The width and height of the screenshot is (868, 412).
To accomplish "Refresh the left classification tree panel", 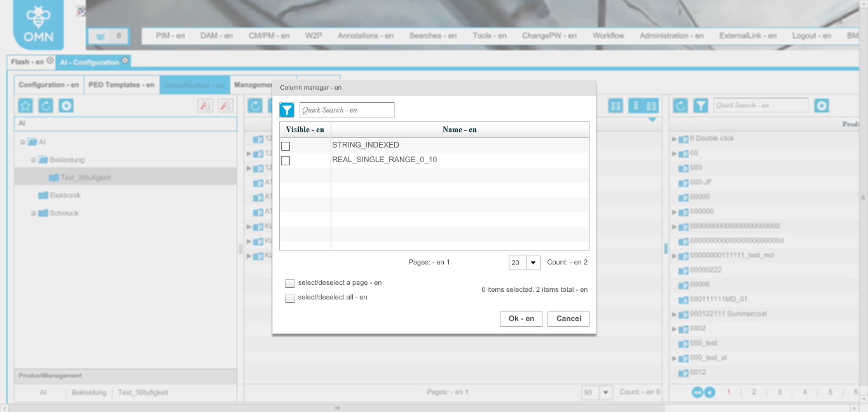I will pyautogui.click(x=45, y=106).
